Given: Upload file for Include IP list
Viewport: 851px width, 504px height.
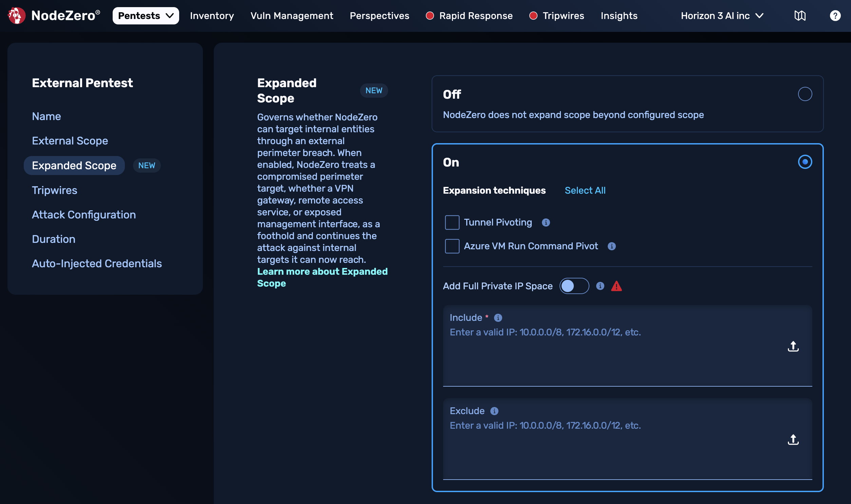Looking at the screenshot, I should pyautogui.click(x=793, y=346).
